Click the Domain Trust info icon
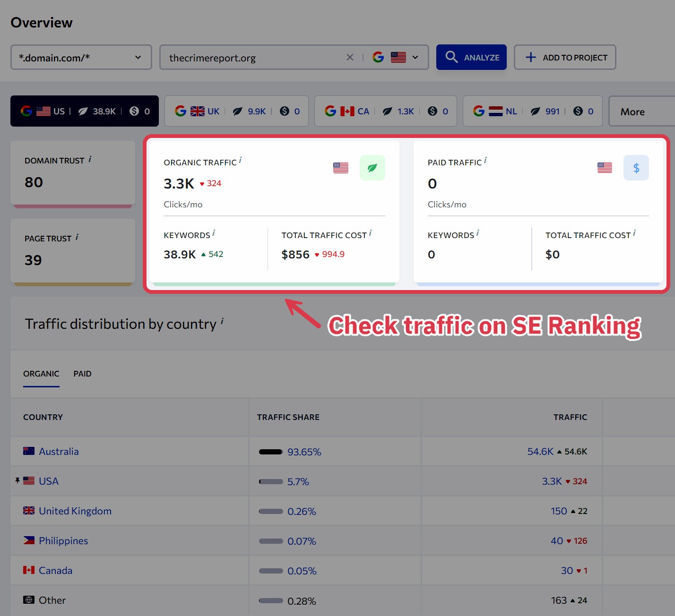Image resolution: width=675 pixels, height=616 pixels. point(90,159)
